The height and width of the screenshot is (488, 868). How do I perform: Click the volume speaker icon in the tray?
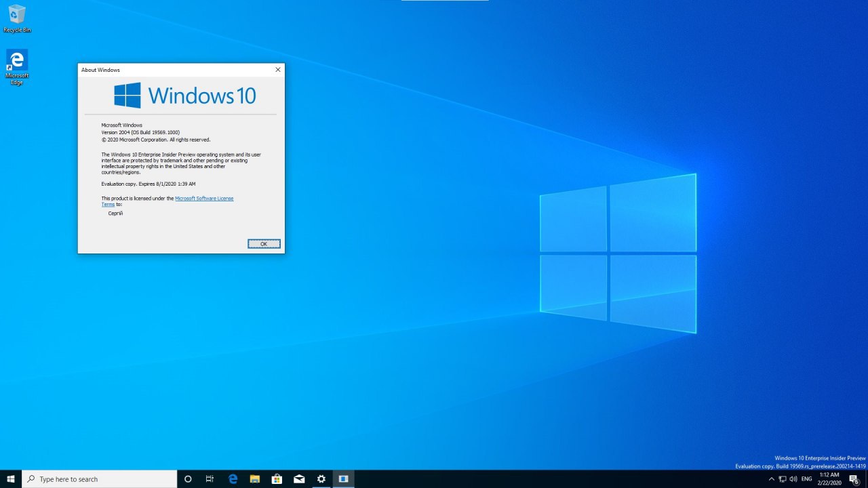[793, 479]
